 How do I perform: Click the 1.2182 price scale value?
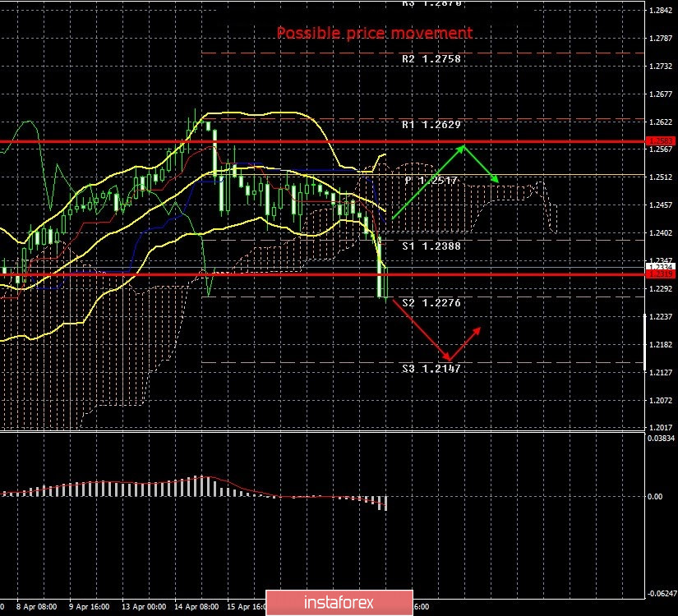(661, 344)
